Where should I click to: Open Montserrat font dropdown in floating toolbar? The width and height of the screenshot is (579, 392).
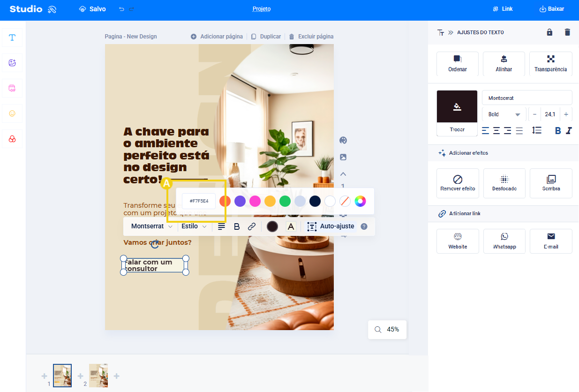click(151, 226)
